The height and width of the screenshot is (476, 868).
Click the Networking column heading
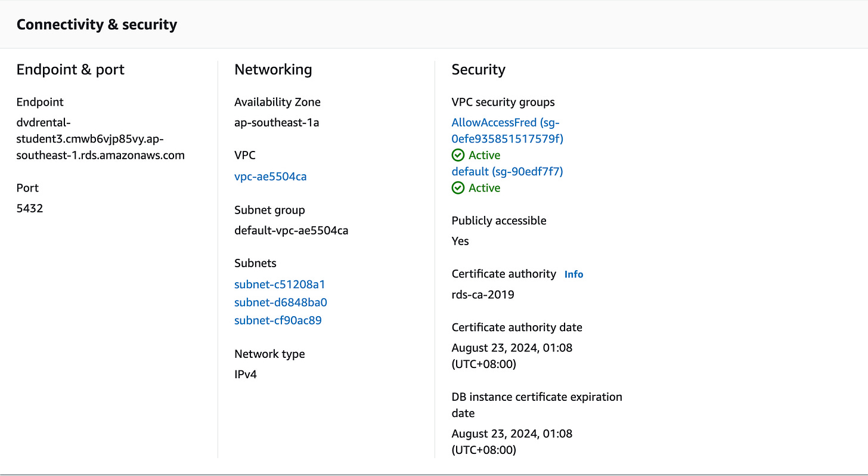[273, 69]
